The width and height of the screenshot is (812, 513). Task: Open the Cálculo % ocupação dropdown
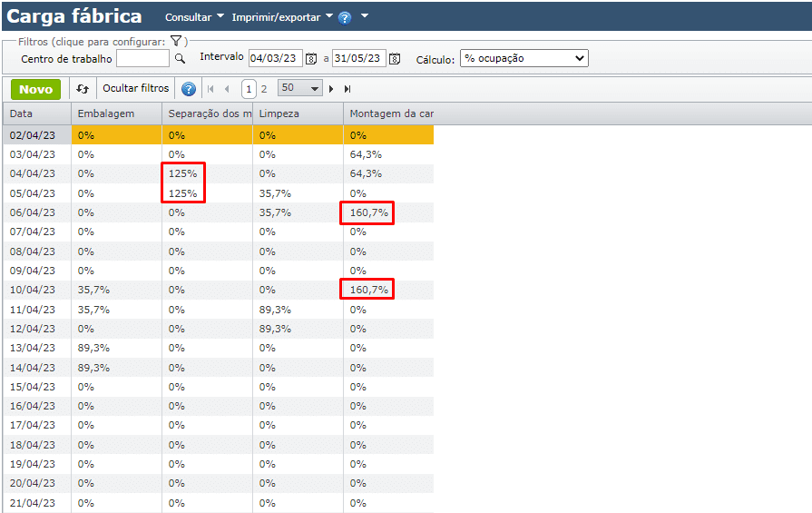524,58
